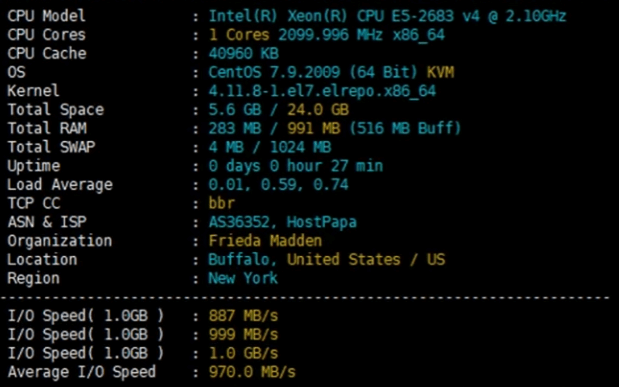Click the Total SWAP value
Image resolution: width=619 pixels, height=387 pixels.
pyautogui.click(x=270, y=147)
